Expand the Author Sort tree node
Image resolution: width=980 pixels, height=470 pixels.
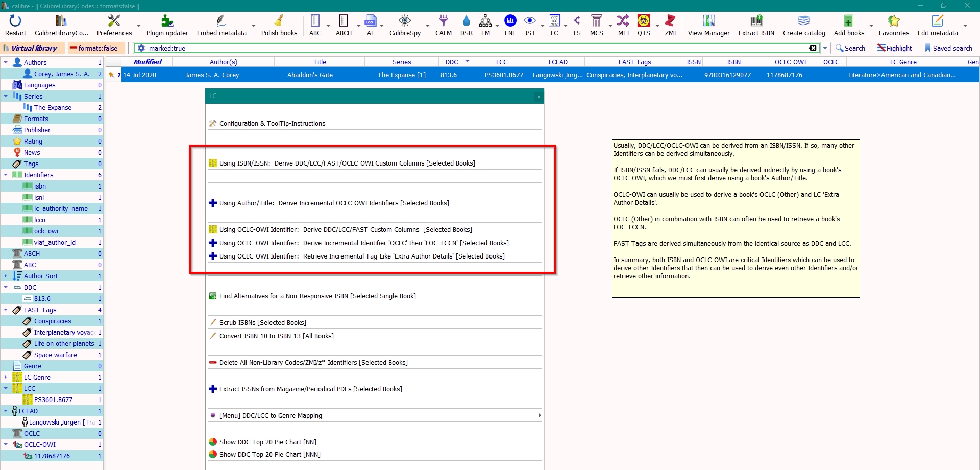6,276
